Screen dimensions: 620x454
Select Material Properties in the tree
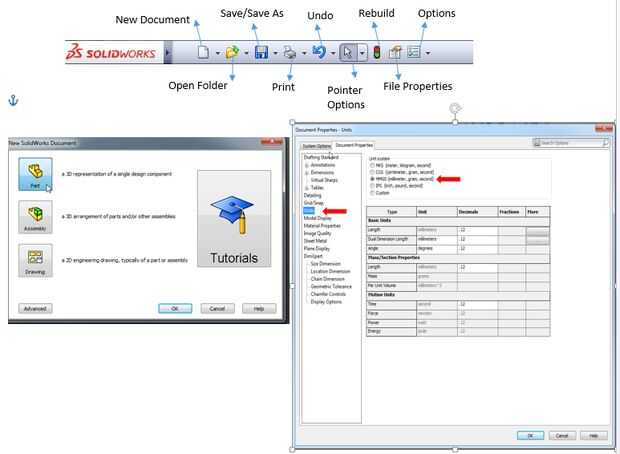pyautogui.click(x=322, y=226)
